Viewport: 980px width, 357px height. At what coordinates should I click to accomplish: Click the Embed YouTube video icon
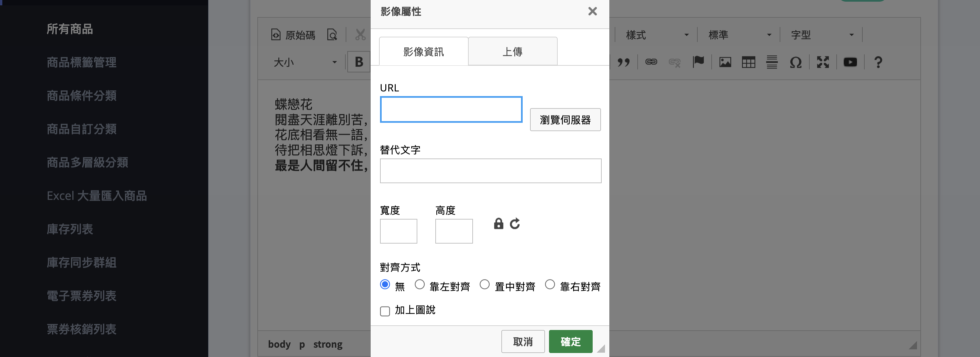850,62
